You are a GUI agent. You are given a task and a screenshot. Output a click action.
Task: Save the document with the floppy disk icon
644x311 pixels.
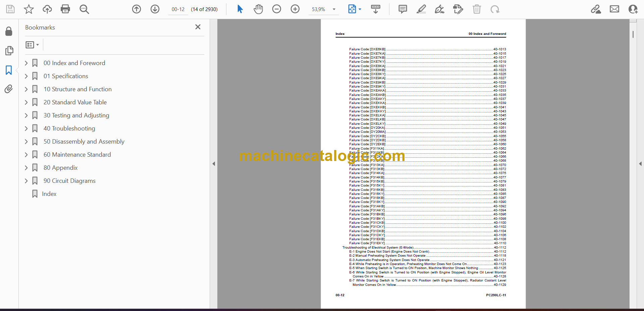[10, 9]
